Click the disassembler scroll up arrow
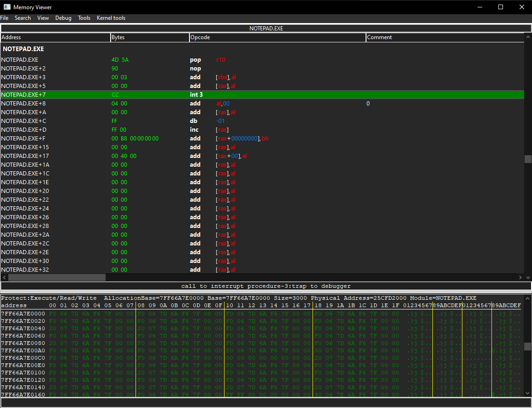Screen dimensions: 532x408 pyautogui.click(x=528, y=37)
